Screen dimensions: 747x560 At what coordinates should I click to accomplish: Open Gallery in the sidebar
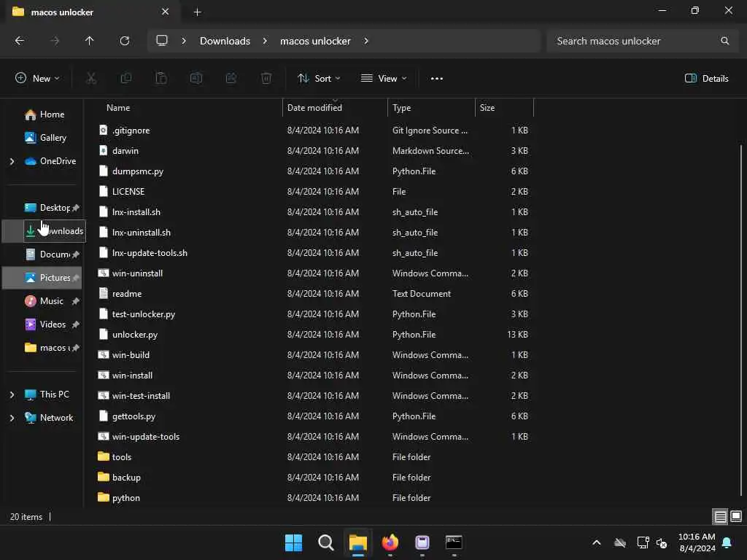45,138
